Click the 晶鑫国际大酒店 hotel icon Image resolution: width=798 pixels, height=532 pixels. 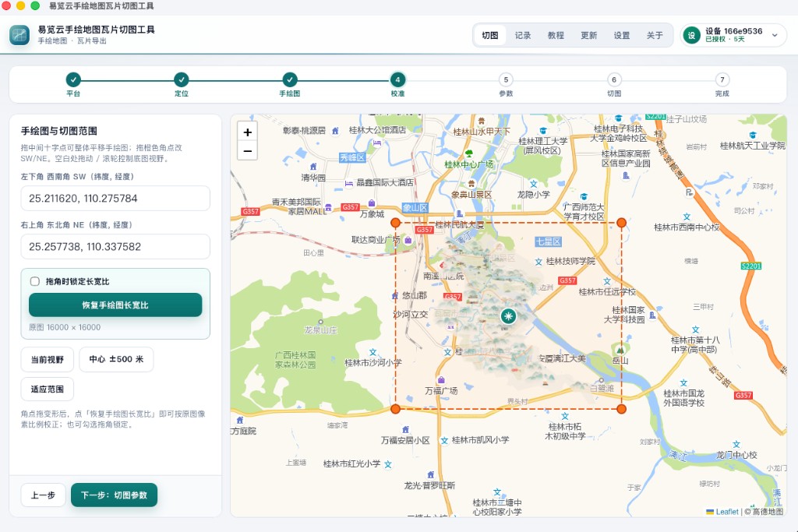349,183
